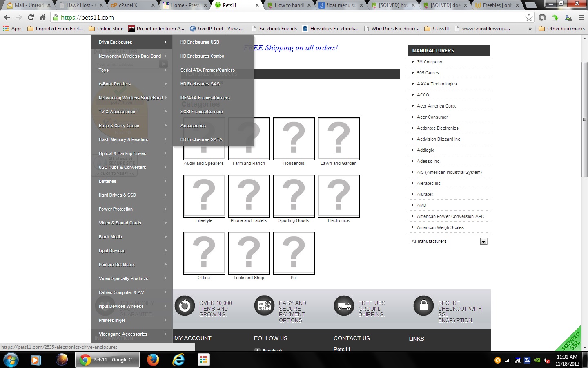Bookmark this page with the star icon
Screen dimensions: 588x368
point(529,17)
